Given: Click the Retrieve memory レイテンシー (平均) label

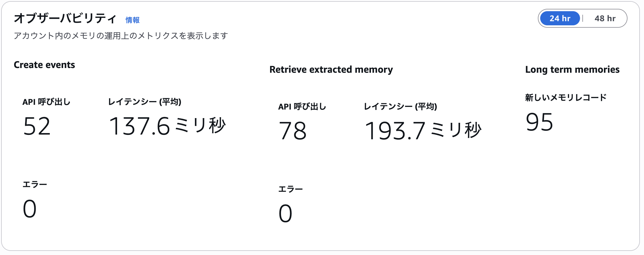Looking at the screenshot, I should [400, 107].
